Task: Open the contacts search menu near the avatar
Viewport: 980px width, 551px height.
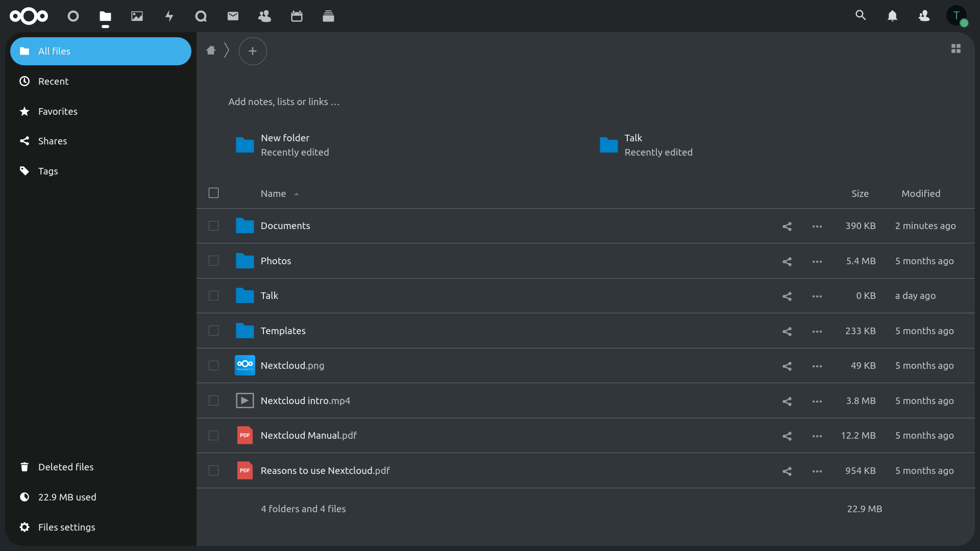Action: [924, 16]
